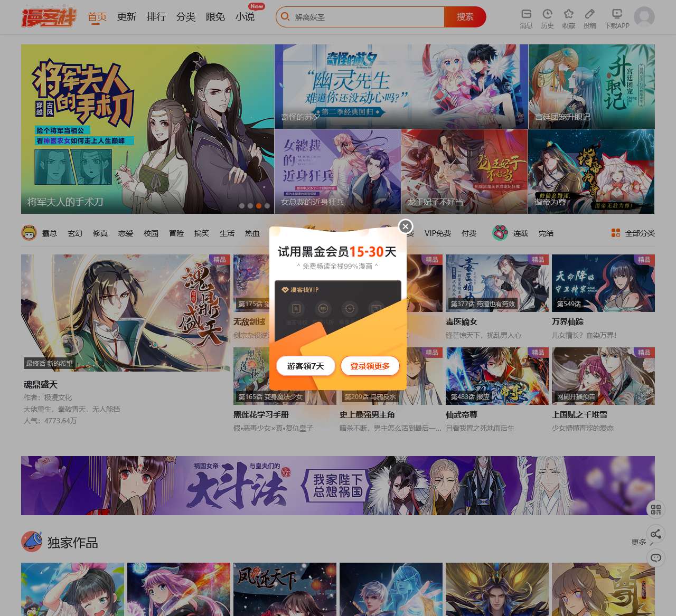Open the 大斗法 wide promo banner
676x616 pixels.
338,486
